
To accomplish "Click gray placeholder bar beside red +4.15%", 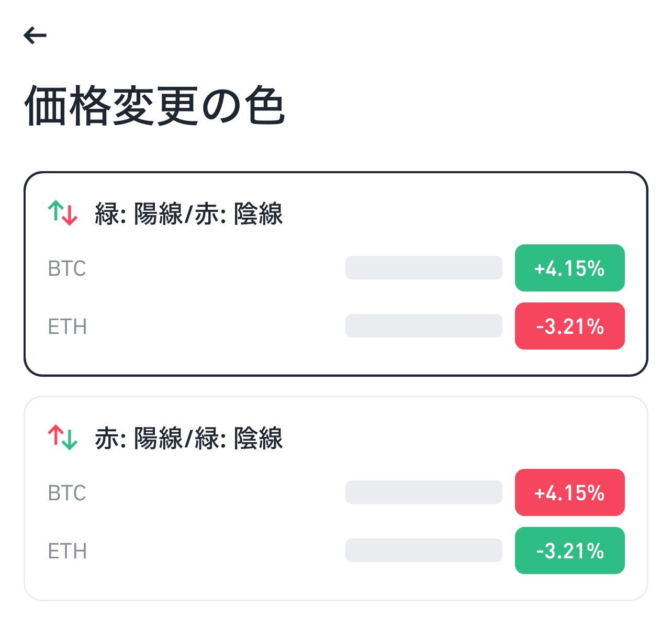I will pos(423,492).
